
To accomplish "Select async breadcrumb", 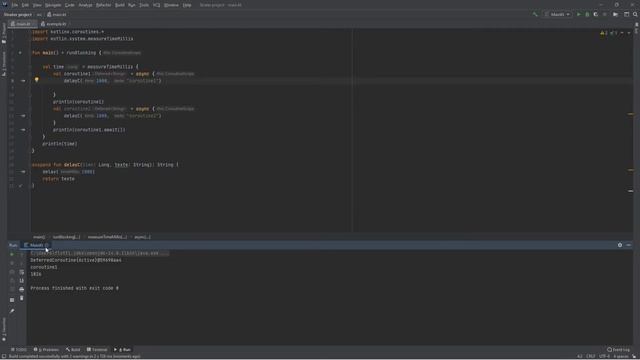I will (142, 237).
